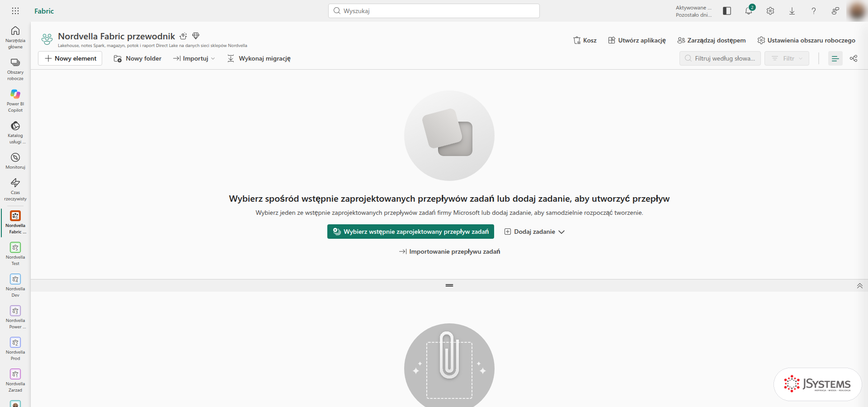Image resolution: width=868 pixels, height=407 pixels.
Task: Open the Filtr dropdown
Action: pyautogui.click(x=787, y=58)
